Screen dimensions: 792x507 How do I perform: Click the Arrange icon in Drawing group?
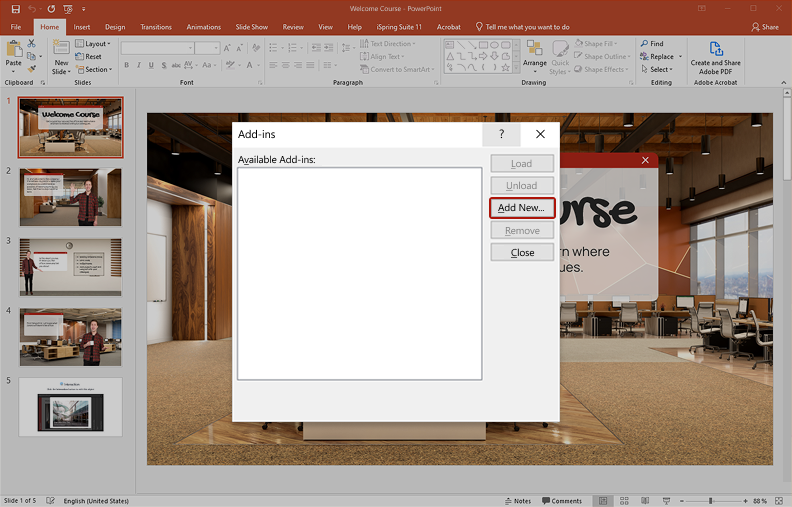535,50
